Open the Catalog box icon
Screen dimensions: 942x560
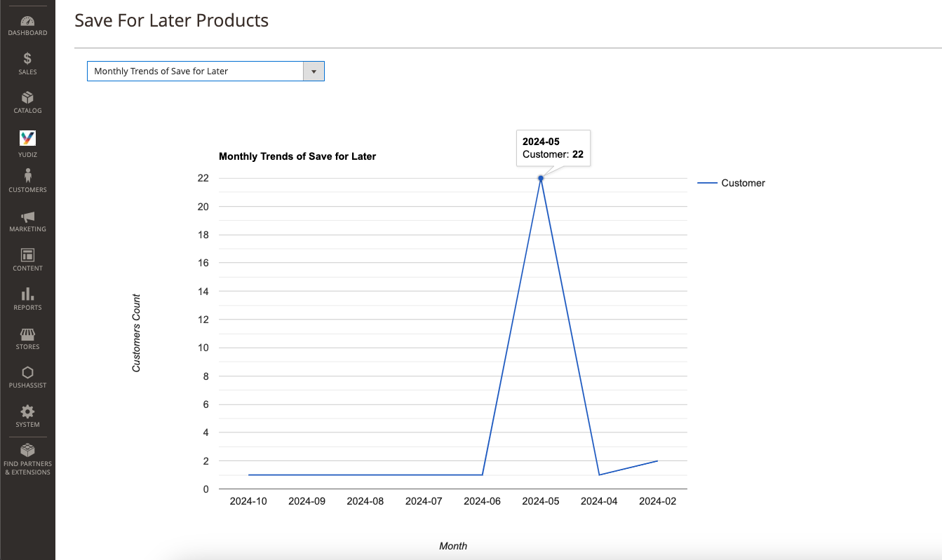tap(27, 97)
